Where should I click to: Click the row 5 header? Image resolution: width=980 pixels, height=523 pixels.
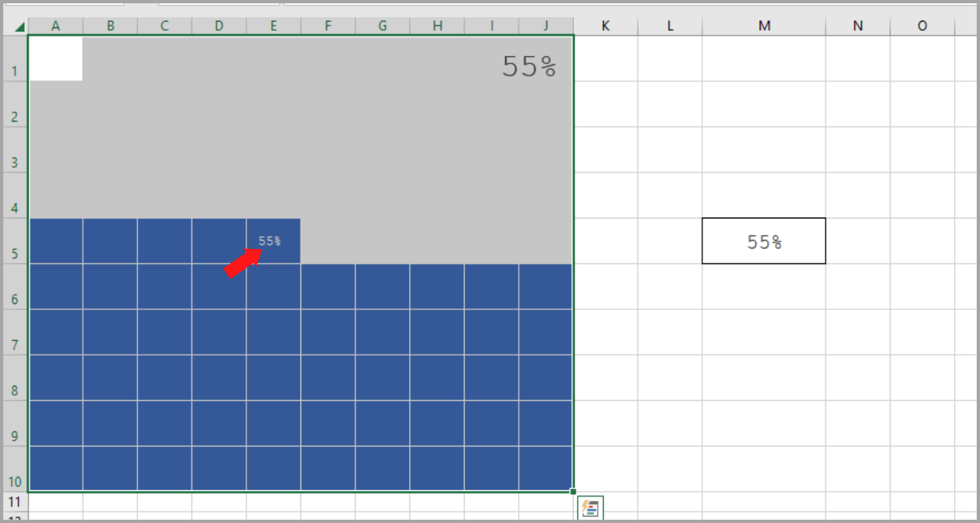(x=14, y=241)
